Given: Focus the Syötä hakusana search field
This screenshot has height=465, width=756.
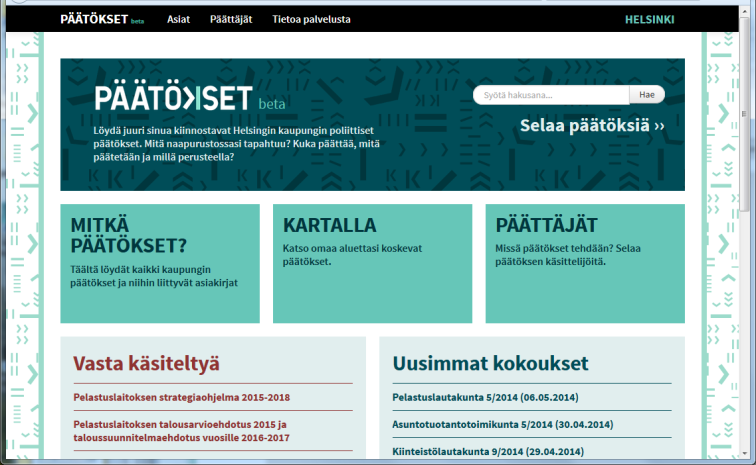Looking at the screenshot, I should pyautogui.click(x=551, y=95).
